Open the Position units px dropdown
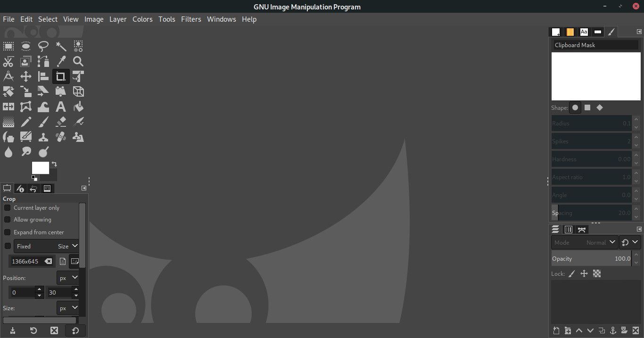The height and width of the screenshot is (338, 644). pyautogui.click(x=68, y=278)
